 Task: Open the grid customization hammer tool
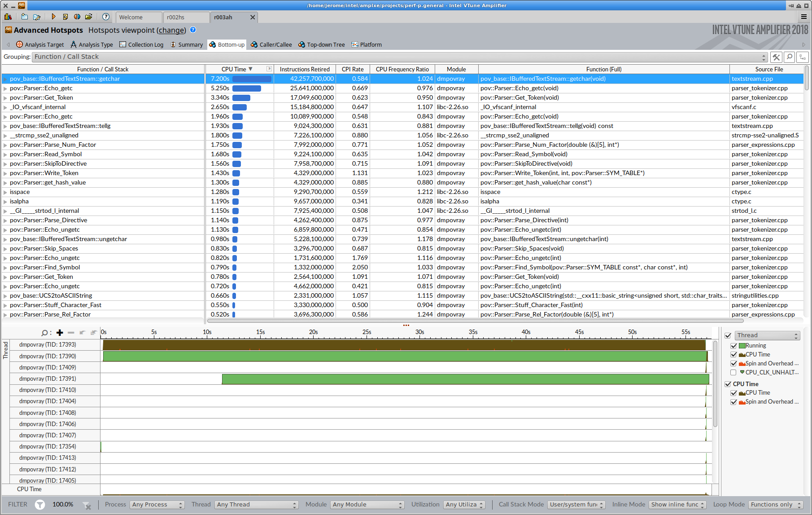pyautogui.click(x=776, y=57)
